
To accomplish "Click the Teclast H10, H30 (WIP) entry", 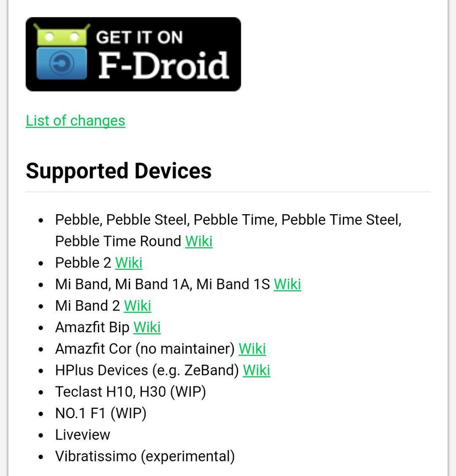I will click(x=131, y=392).
